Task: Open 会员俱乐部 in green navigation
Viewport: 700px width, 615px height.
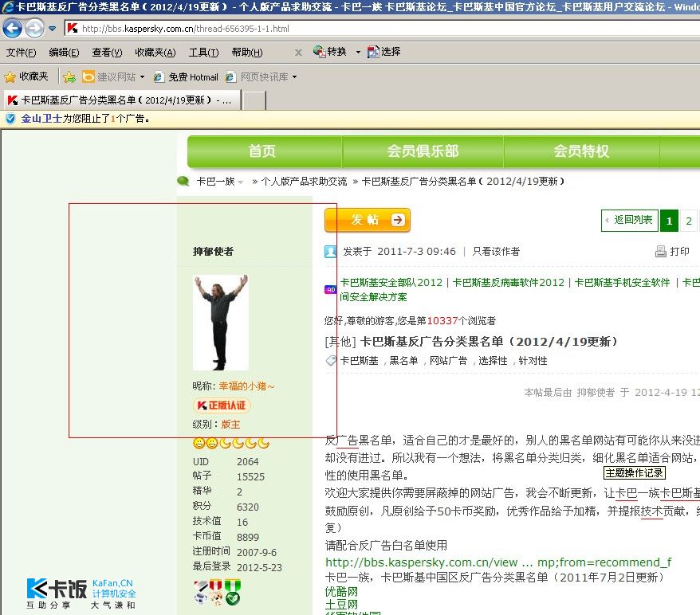Action: (x=423, y=151)
